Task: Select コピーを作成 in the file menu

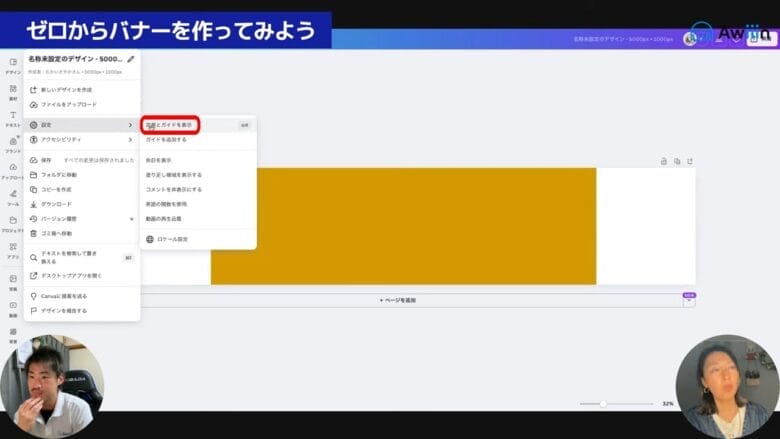Action: tap(82, 189)
